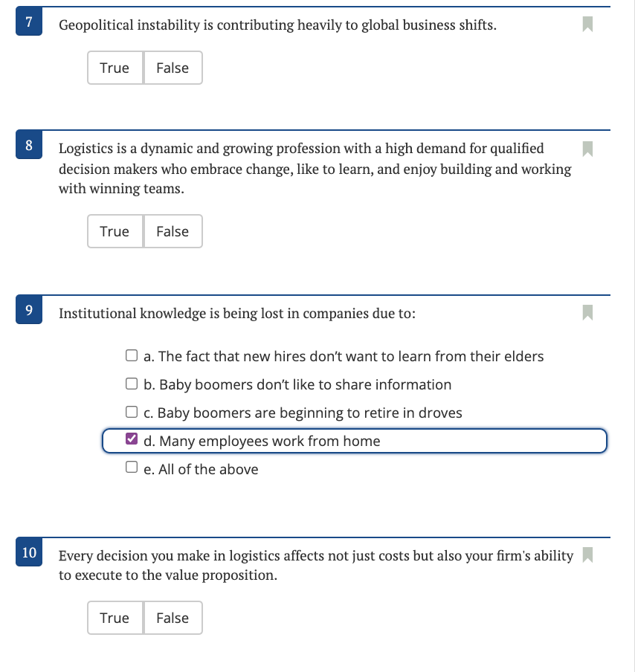
Task: Select True for the logistics profession question
Action: 115,231
